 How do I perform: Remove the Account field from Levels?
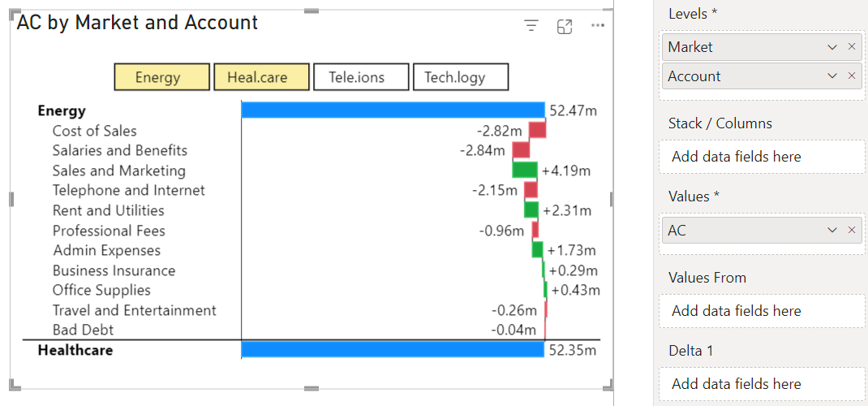[x=852, y=76]
